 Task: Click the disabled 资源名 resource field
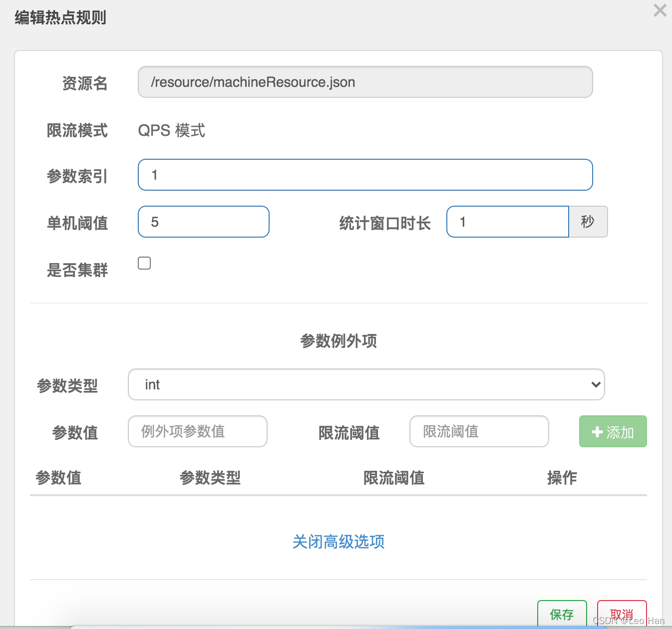pyautogui.click(x=365, y=82)
